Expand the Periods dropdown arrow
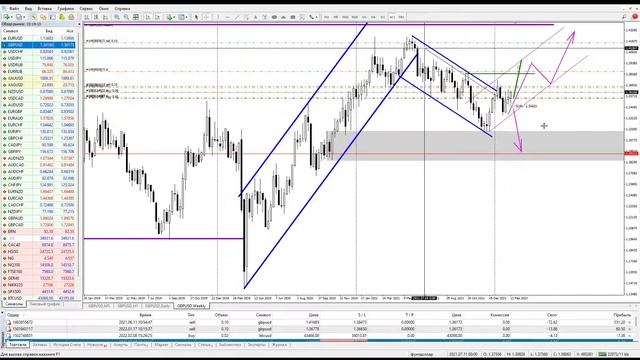Image resolution: width=640 pixels, height=360 pixels. click(x=187, y=17)
